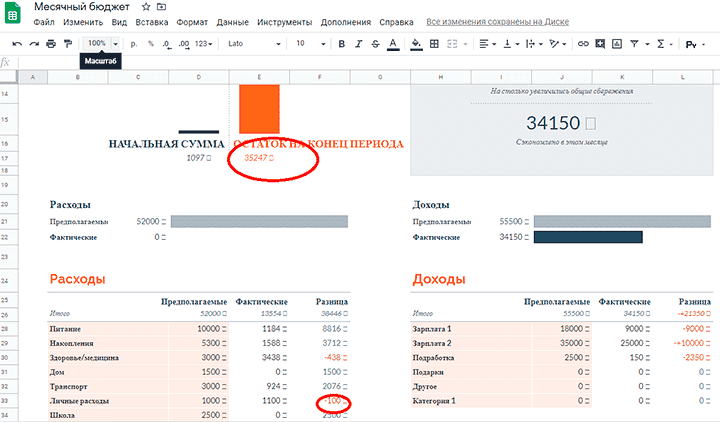The width and height of the screenshot is (720, 422).
Task: Select the Paint format roller icon
Action: tap(68, 44)
